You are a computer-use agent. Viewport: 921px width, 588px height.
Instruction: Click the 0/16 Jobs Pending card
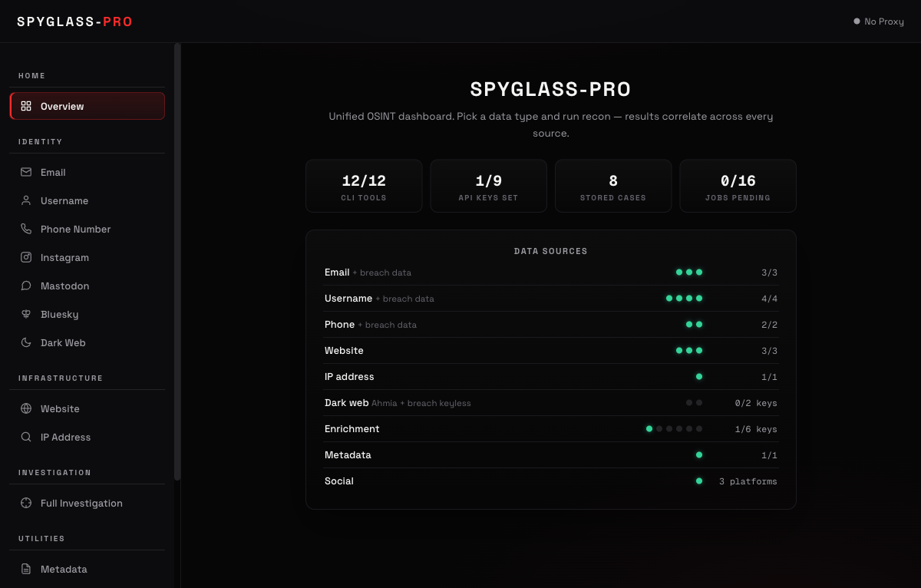point(738,186)
